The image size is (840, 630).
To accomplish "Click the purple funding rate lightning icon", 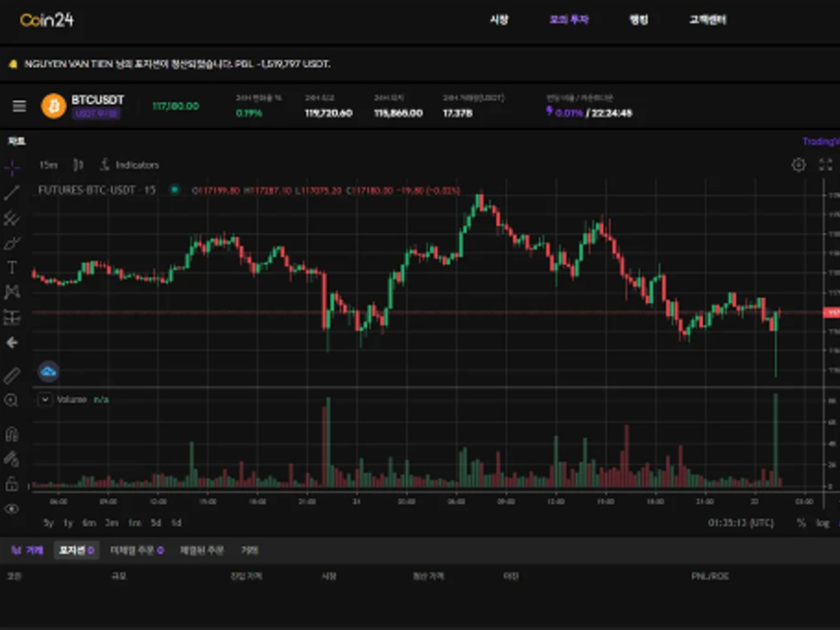I will 549,111.
